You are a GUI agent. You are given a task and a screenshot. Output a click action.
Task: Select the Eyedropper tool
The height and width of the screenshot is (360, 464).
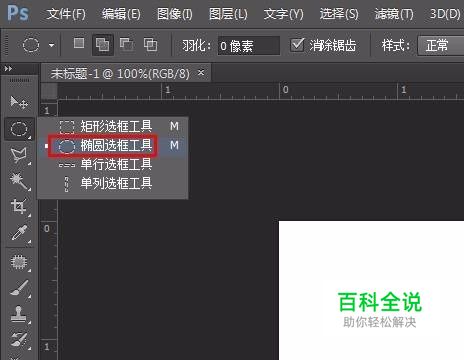19,233
